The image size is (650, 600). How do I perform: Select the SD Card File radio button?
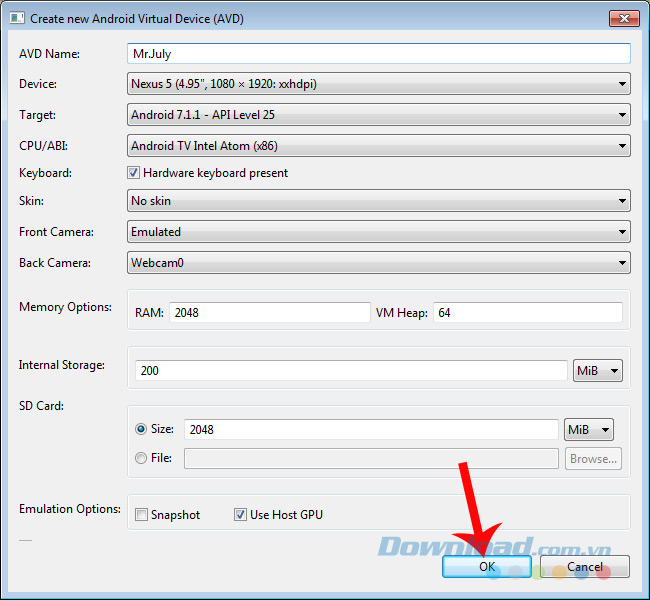[141, 458]
